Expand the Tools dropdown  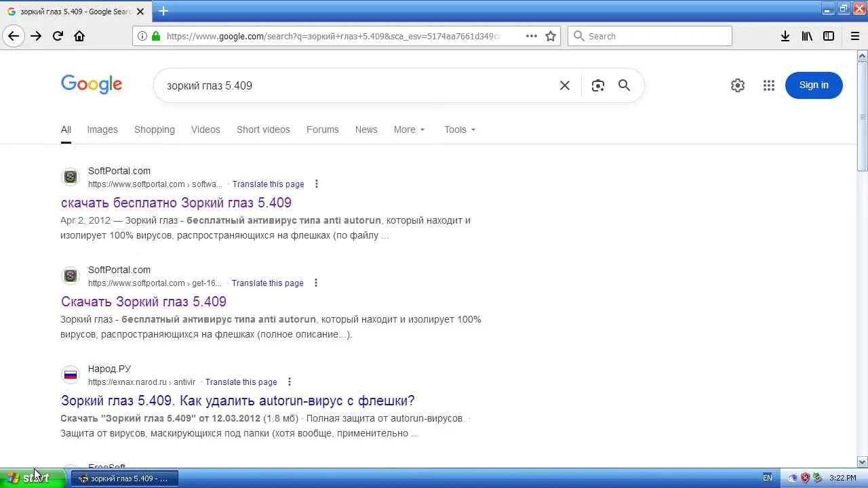click(x=460, y=129)
